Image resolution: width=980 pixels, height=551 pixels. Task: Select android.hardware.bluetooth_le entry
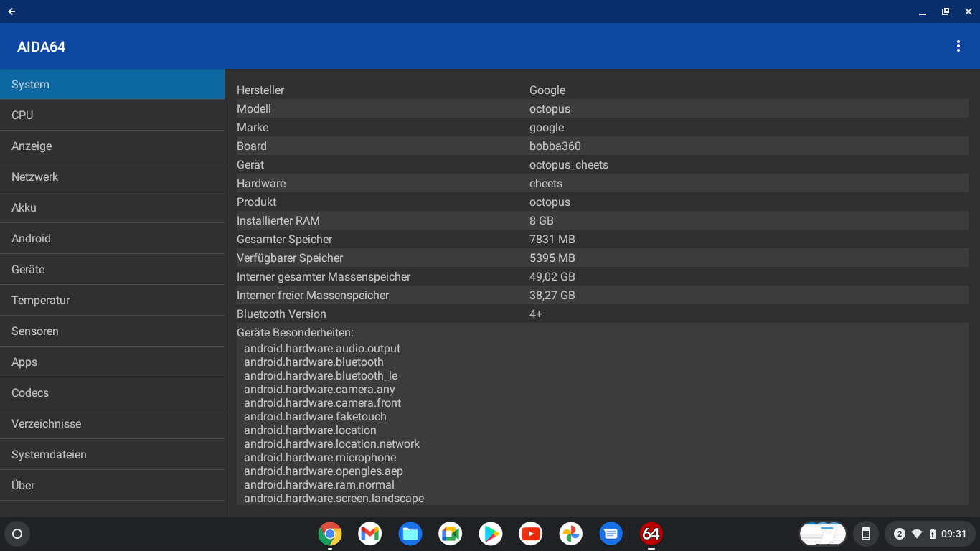click(x=321, y=375)
